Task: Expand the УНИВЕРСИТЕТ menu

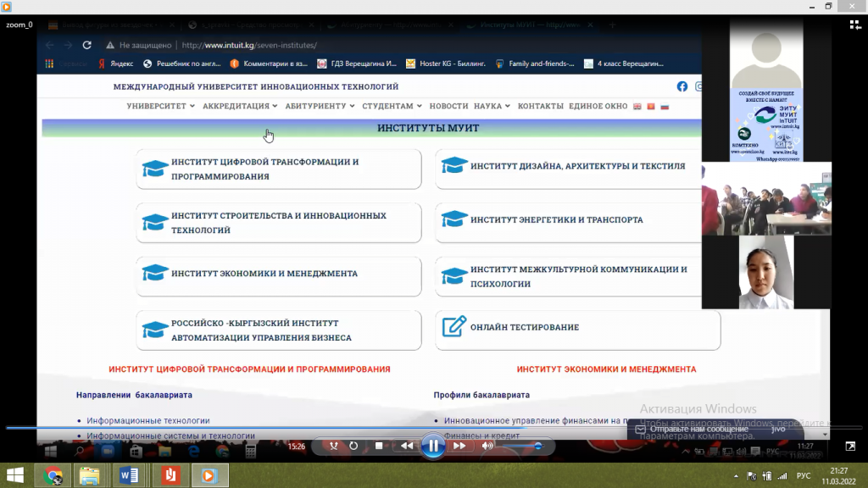Action: pos(160,106)
